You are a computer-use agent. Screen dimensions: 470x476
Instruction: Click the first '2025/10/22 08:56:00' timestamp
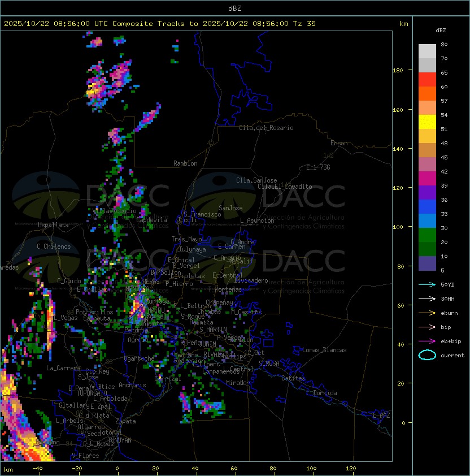click(47, 24)
